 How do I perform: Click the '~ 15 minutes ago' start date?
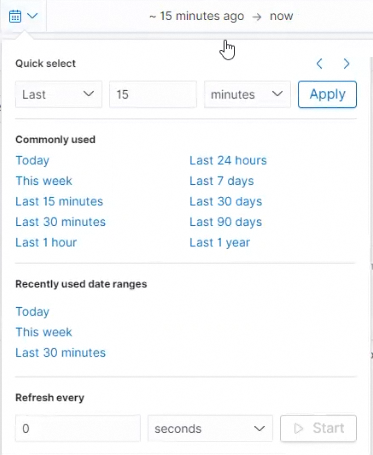click(197, 16)
